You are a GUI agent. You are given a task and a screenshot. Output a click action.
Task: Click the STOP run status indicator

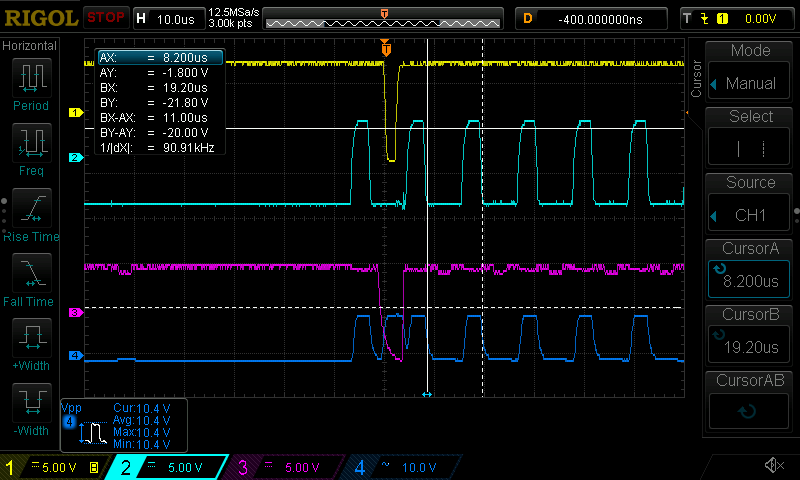click(106, 18)
